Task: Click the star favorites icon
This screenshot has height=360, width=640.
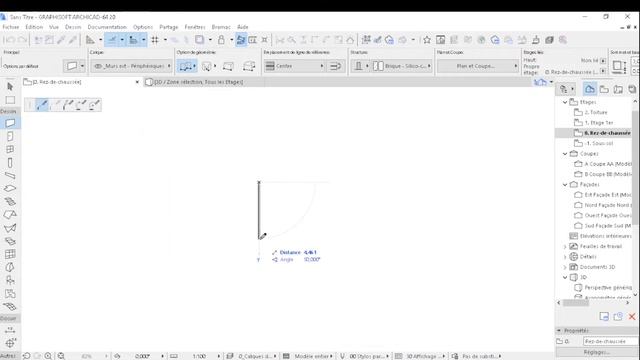Action: tap(427, 40)
